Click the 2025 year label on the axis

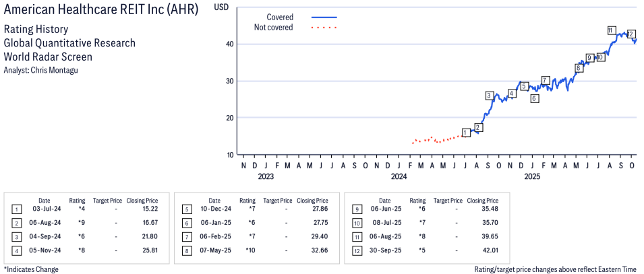tap(532, 177)
